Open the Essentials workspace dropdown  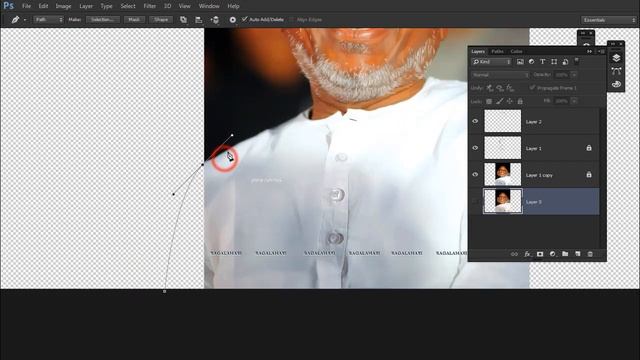(609, 20)
